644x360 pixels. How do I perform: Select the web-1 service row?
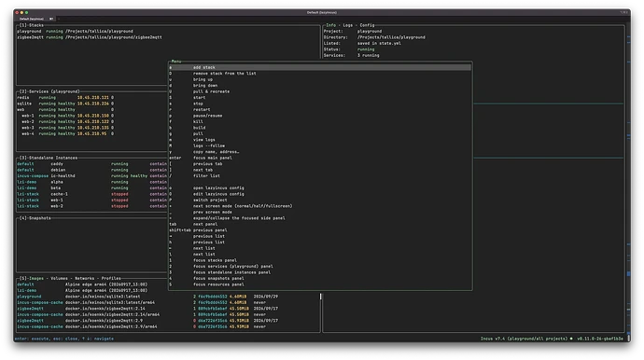coord(92,116)
